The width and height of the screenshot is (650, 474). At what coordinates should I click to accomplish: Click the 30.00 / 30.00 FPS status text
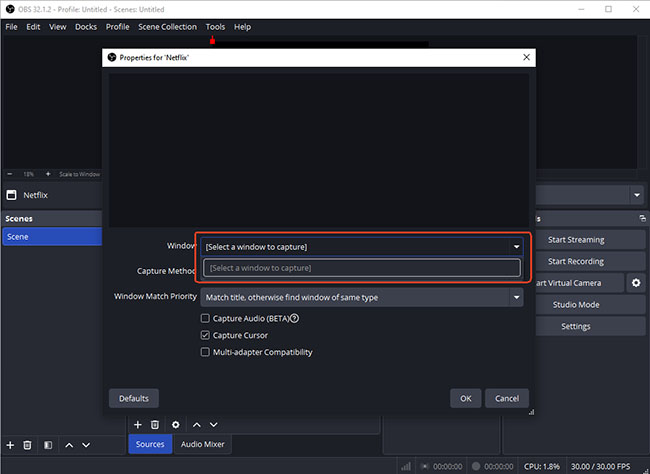[600, 467]
